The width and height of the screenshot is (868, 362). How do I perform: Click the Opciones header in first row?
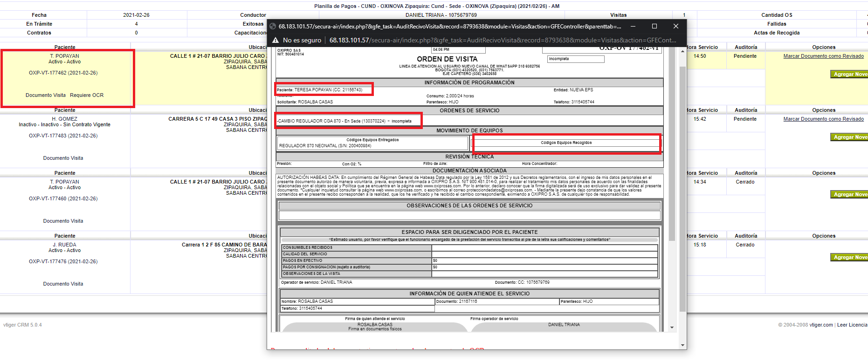tap(824, 47)
